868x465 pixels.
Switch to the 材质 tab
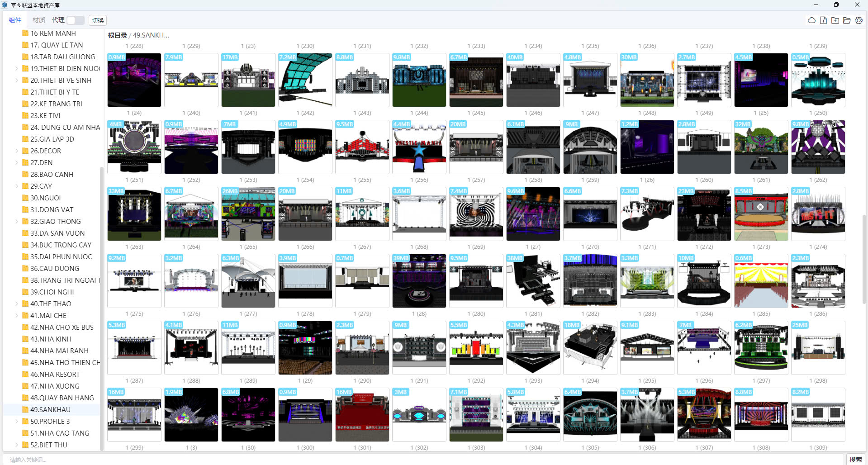tap(39, 20)
